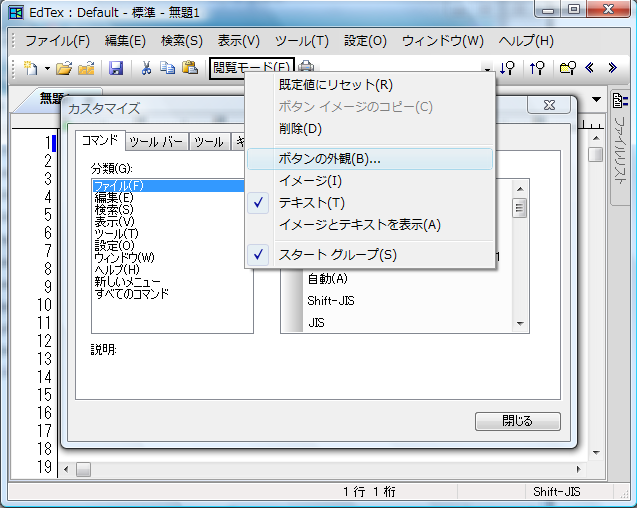Select ボタンの外観(B)... context menu entry

coord(370,159)
